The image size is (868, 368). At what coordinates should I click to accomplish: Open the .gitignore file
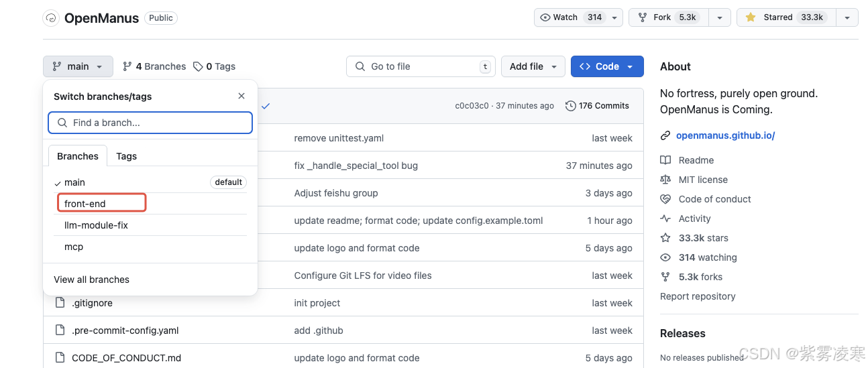(x=92, y=303)
